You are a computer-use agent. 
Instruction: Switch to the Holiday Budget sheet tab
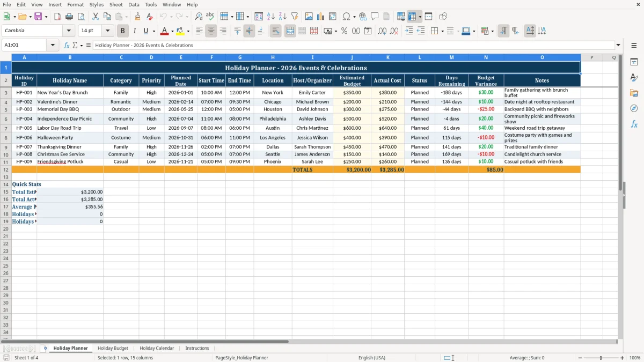coord(113,348)
